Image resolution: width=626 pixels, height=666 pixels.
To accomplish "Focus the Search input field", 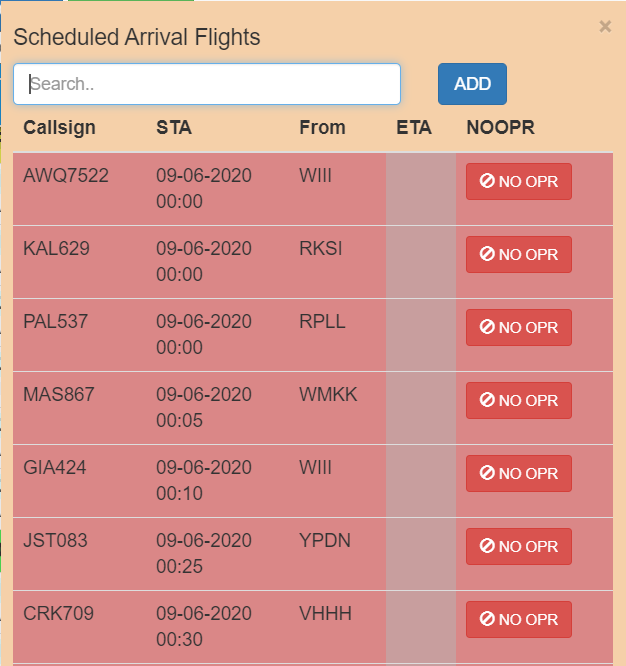I will [x=207, y=84].
